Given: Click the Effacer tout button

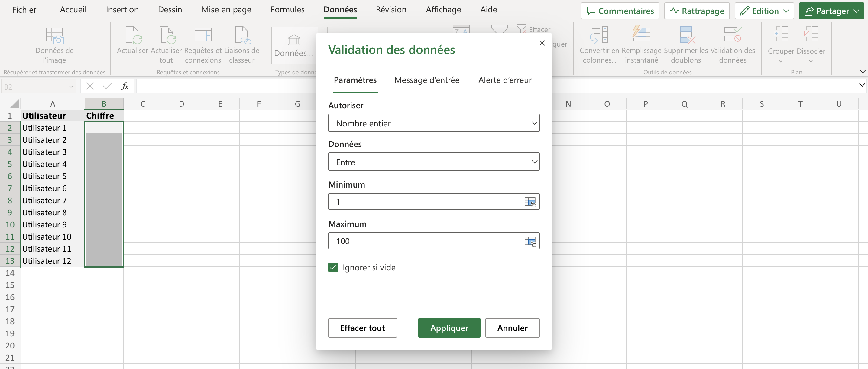Looking at the screenshot, I should point(362,328).
